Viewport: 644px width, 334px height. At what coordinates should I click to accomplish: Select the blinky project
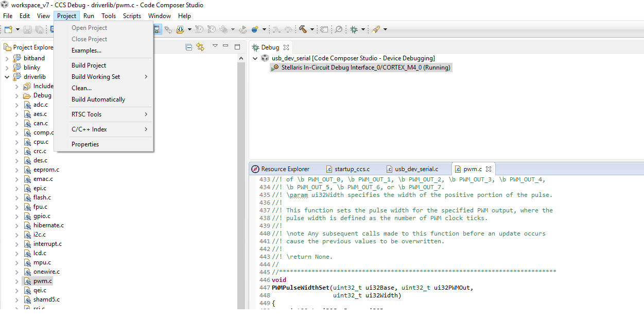[x=31, y=68]
